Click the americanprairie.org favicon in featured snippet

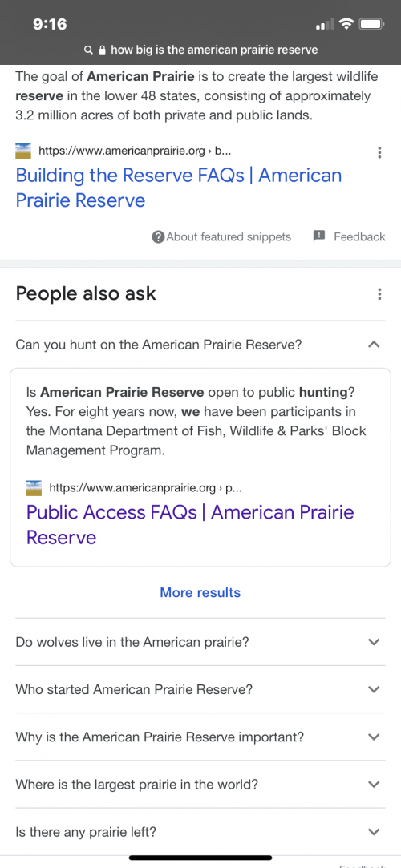click(x=24, y=151)
